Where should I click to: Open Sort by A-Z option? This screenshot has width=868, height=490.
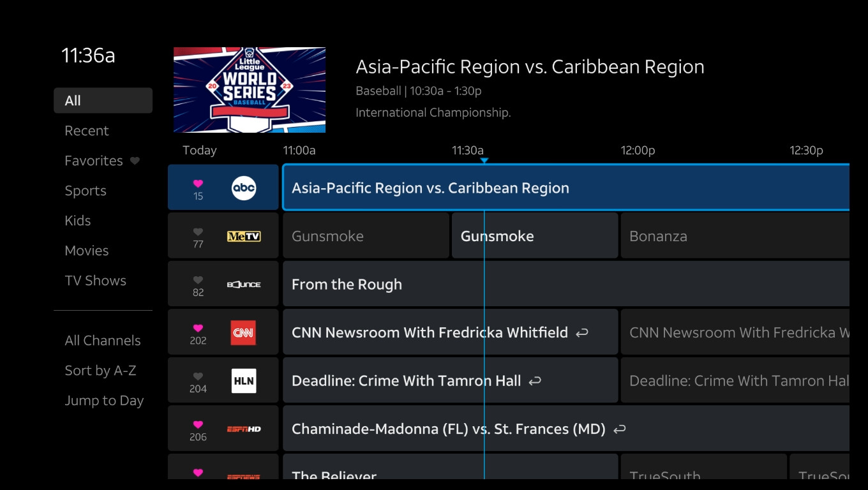click(x=100, y=371)
